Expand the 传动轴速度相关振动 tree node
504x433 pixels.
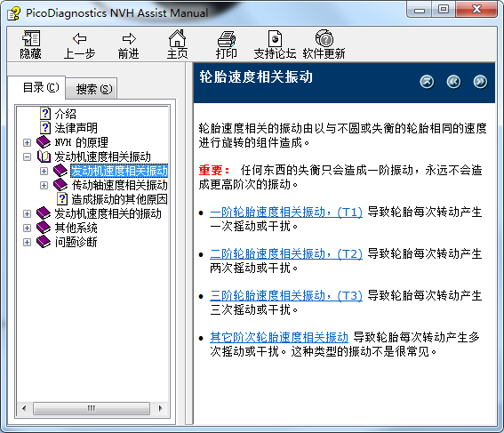pyautogui.click(x=44, y=186)
